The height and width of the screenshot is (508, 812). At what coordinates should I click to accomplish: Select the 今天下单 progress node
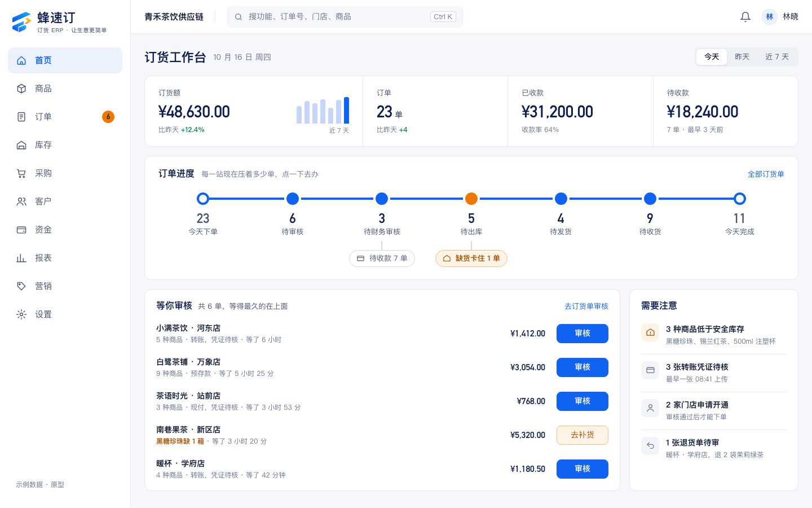(x=203, y=199)
